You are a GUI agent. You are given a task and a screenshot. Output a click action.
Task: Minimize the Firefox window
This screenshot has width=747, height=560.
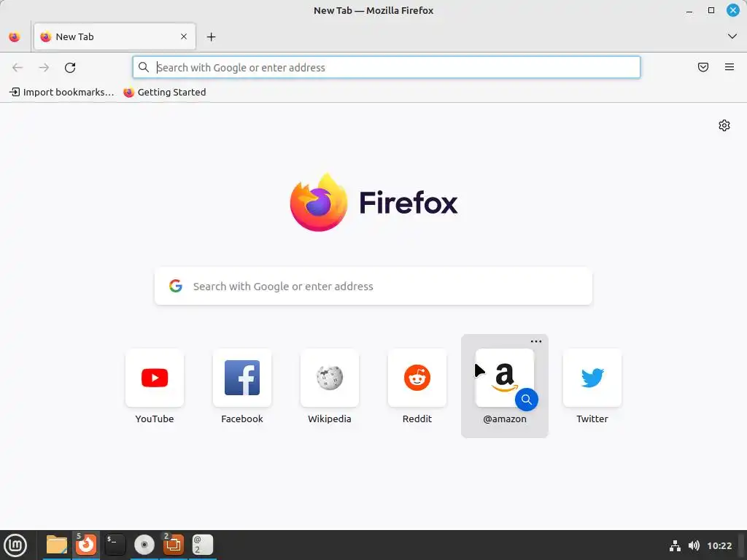689,10
